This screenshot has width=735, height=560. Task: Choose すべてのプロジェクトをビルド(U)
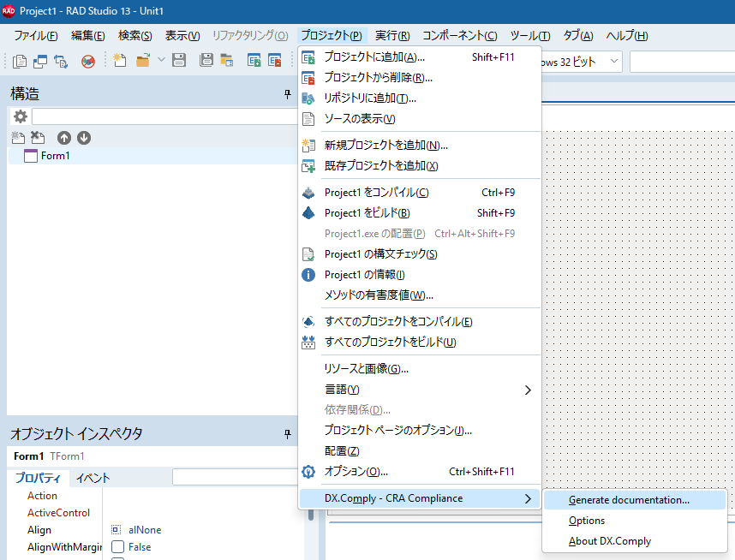click(x=420, y=343)
